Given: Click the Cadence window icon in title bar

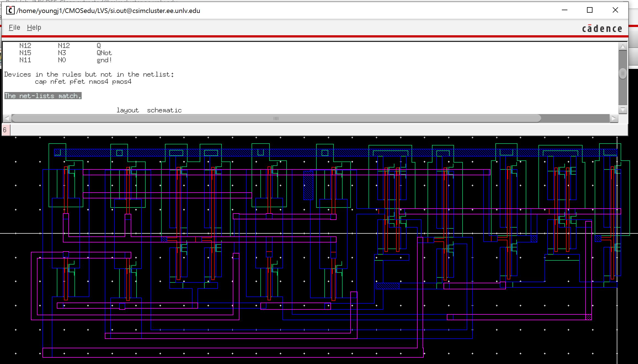Looking at the screenshot, I should (x=10, y=10).
